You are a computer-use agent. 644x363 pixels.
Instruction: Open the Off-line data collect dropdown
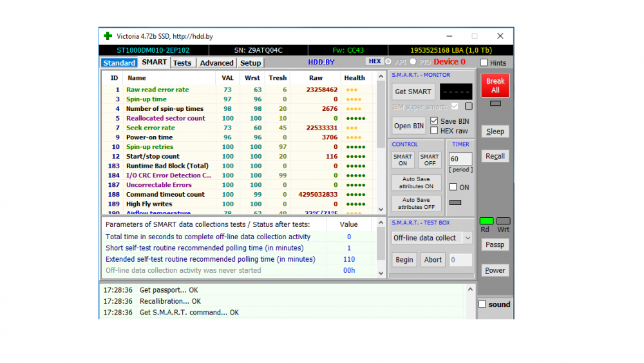[432, 238]
